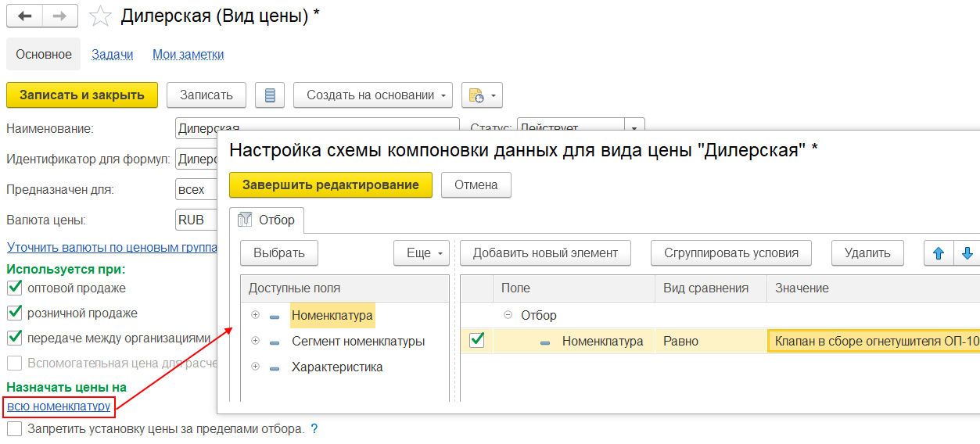The image size is (980, 444).
Task: Collapse the Отбор group node
Action: click(x=508, y=315)
